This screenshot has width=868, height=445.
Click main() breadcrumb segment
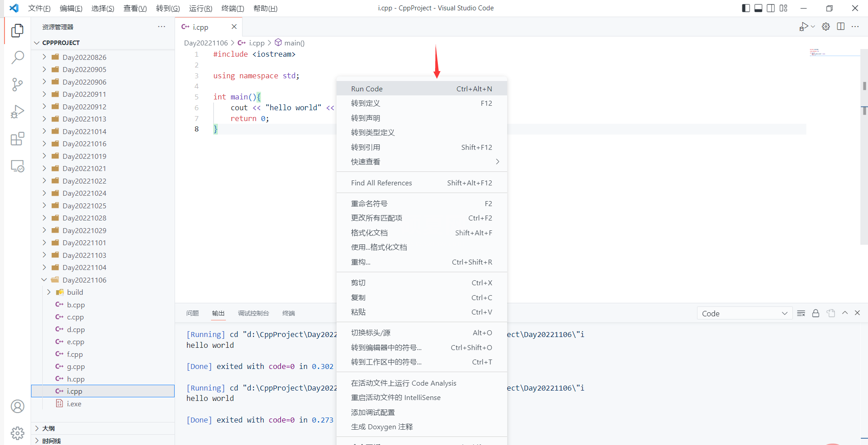coord(290,43)
